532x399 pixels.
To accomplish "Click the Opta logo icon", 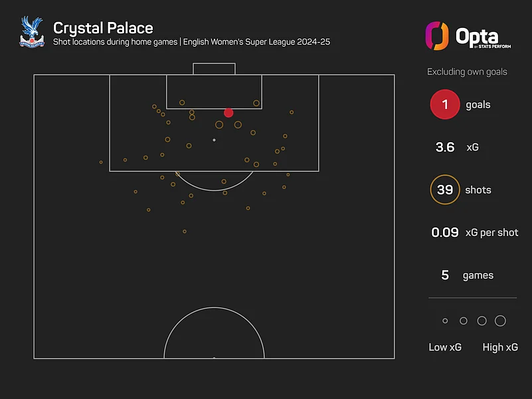I will 437,35.
